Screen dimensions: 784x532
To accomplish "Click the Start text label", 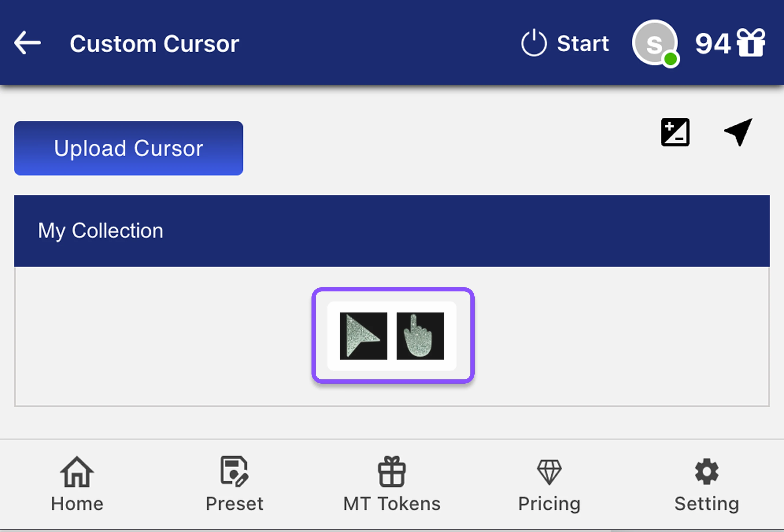I will pyautogui.click(x=583, y=43).
